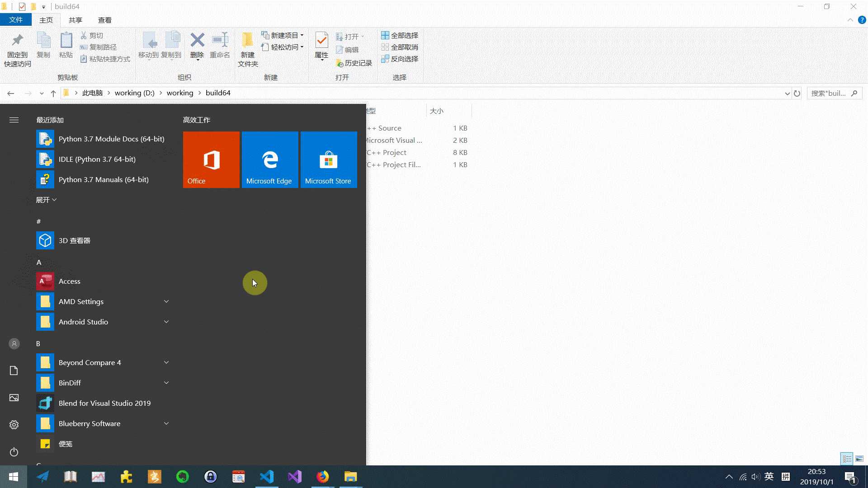Launch Access from Start menu

104,281
